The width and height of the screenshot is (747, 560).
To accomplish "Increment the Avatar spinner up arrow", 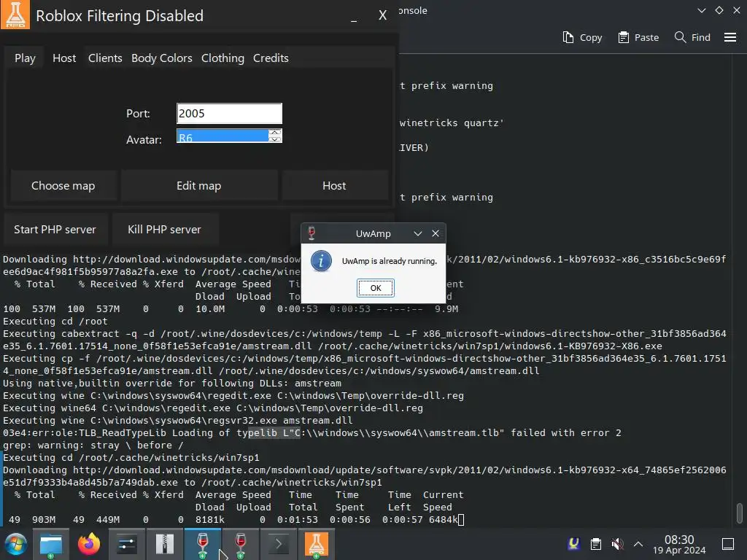I will tap(275, 133).
